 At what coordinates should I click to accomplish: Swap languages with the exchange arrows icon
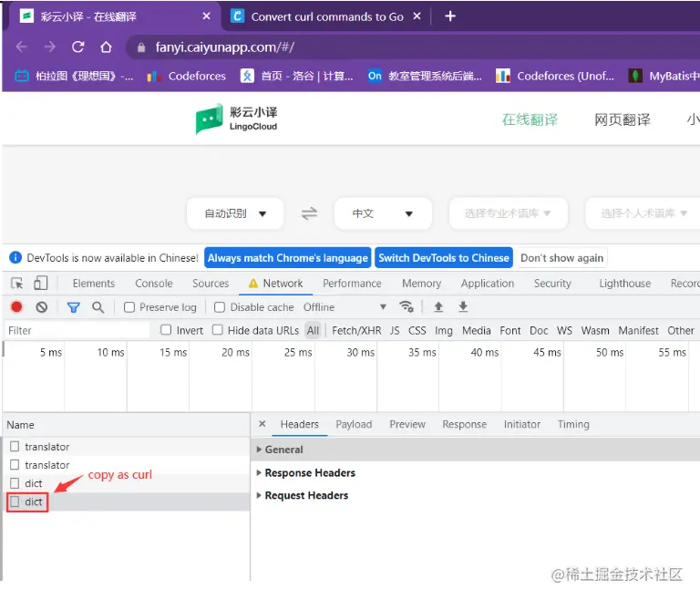[x=309, y=213]
